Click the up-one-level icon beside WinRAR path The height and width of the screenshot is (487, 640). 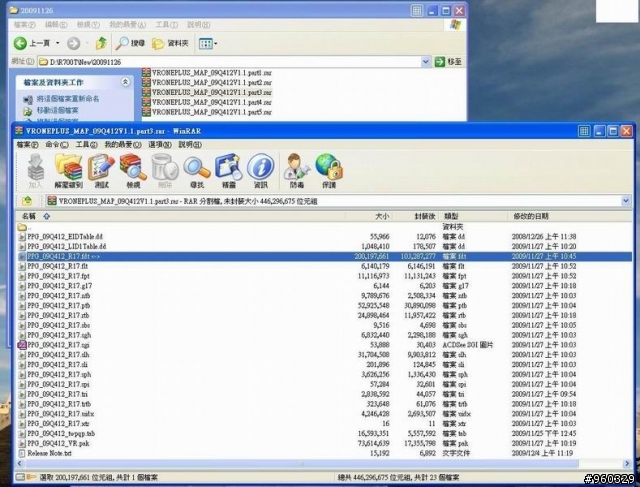point(27,200)
